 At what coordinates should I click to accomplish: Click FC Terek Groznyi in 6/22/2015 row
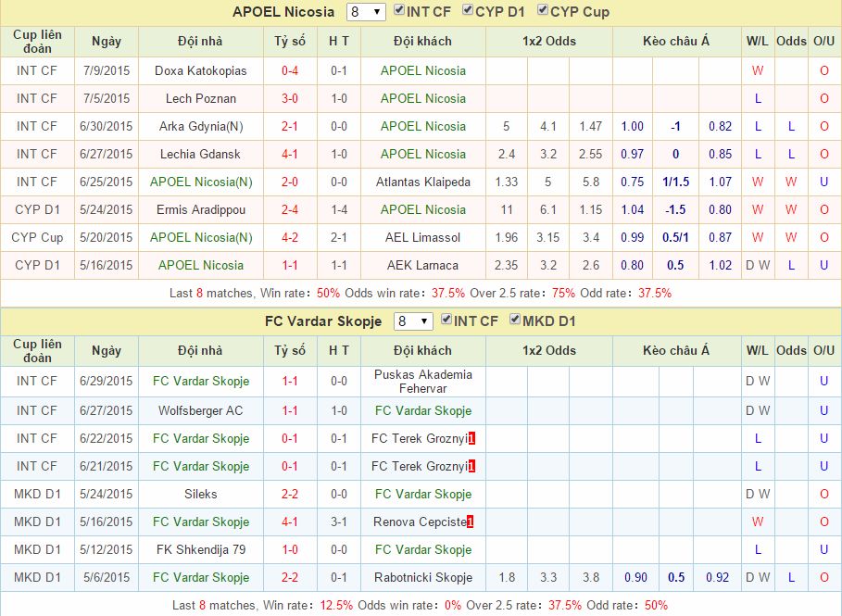pyautogui.click(x=420, y=439)
